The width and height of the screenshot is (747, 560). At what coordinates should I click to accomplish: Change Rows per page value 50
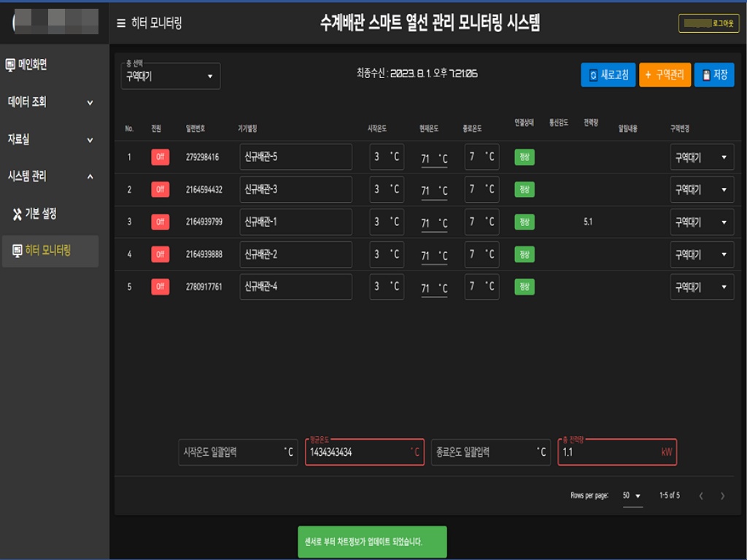pyautogui.click(x=632, y=496)
